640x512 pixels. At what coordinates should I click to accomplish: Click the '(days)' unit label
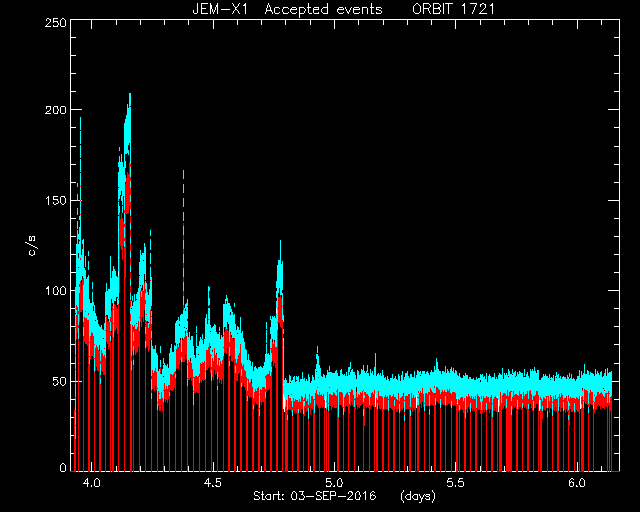418,496
